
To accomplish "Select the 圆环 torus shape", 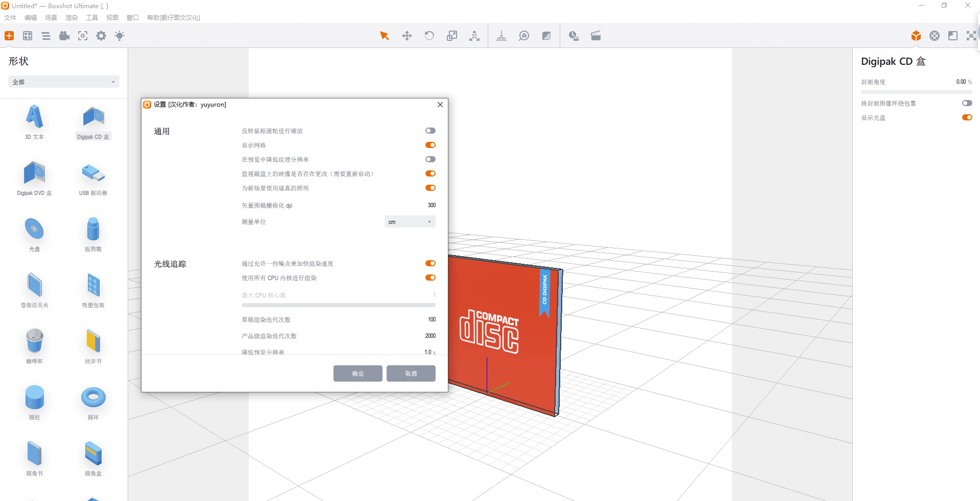I will pyautogui.click(x=93, y=403).
